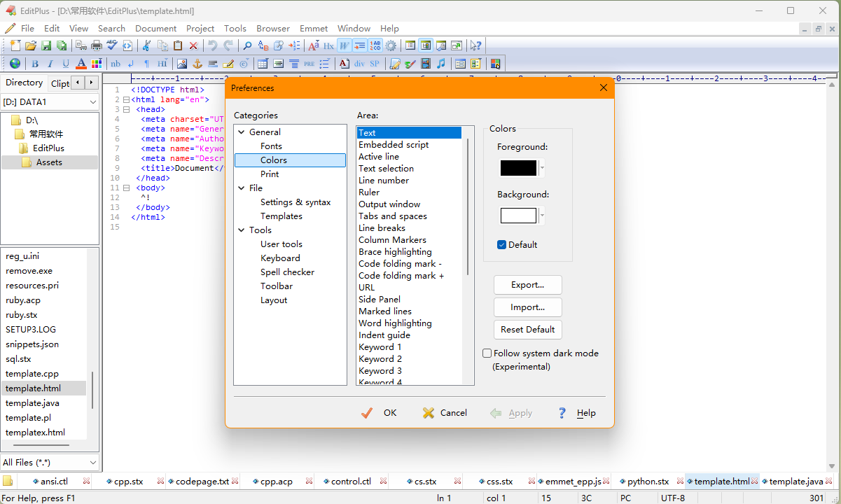
Task: Collapse the head tag fold marker
Action: click(126, 110)
